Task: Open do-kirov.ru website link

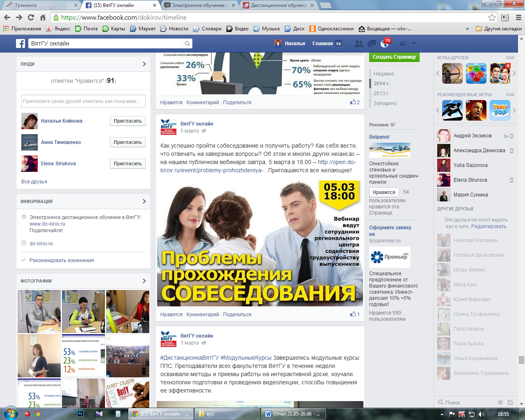Action: pos(41,244)
